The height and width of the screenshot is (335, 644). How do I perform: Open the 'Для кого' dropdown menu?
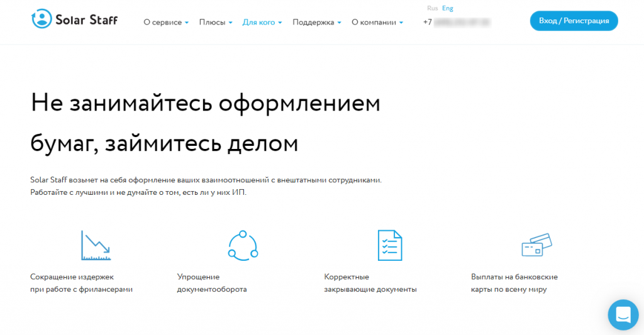pyautogui.click(x=262, y=22)
